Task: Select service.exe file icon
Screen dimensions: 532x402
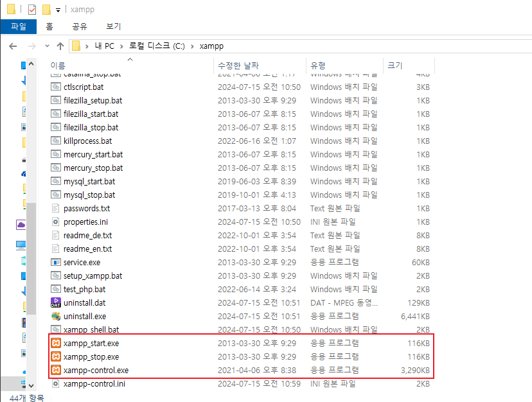Action: click(56, 262)
